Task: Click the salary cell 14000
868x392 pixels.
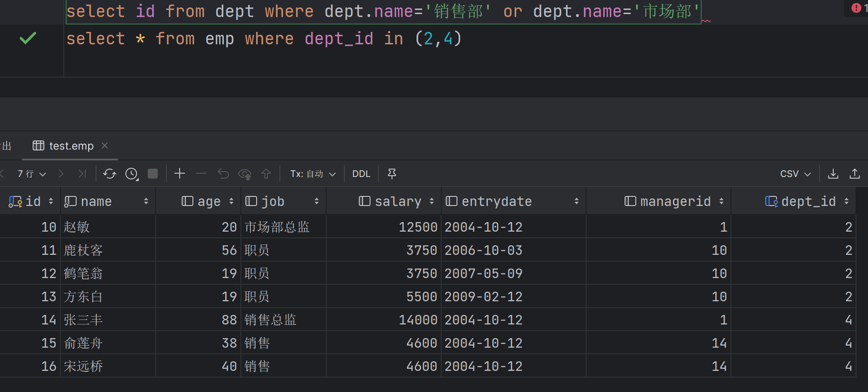Action: (x=384, y=319)
